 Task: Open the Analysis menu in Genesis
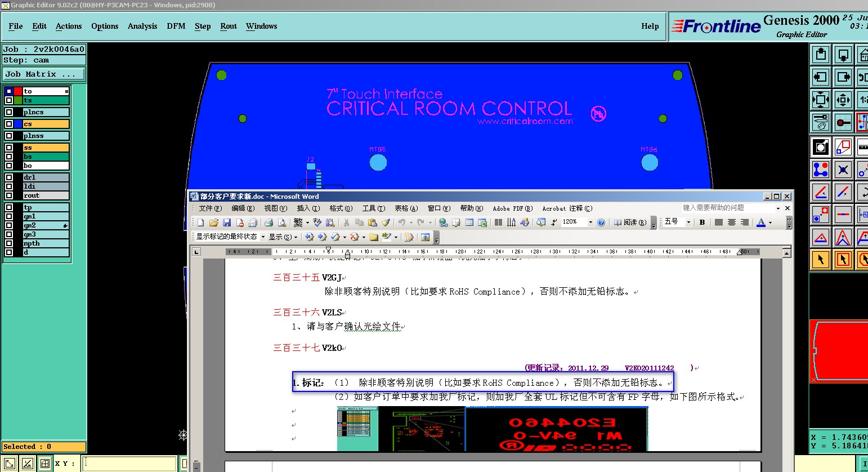point(142,26)
